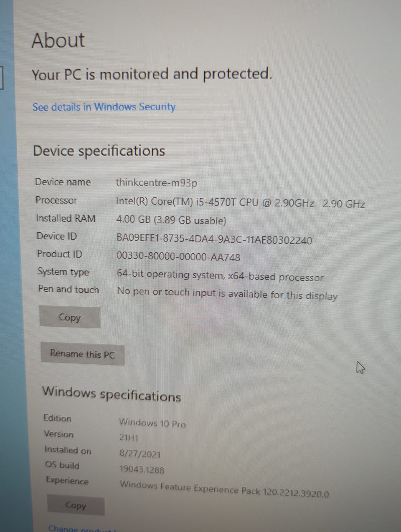Select device name value thinkcentre-m93p
The image size is (401, 532).
tap(157, 183)
